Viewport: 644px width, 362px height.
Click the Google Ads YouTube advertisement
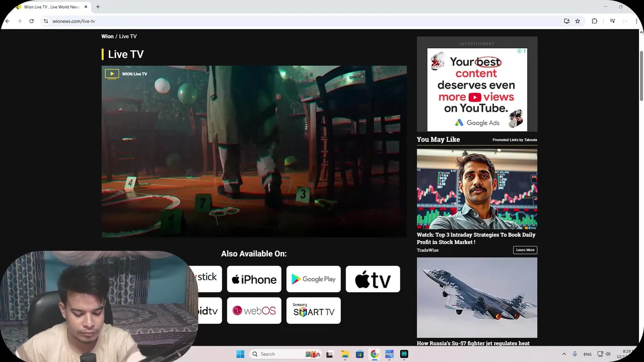tap(477, 89)
